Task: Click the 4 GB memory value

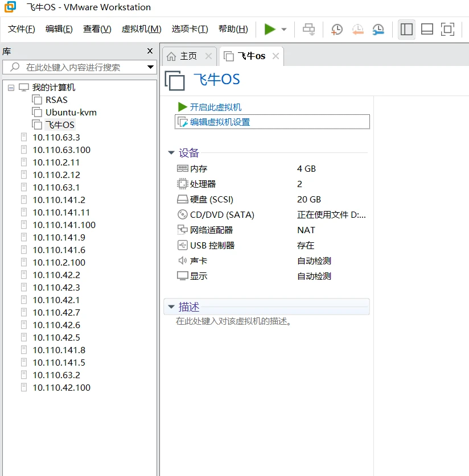Action: click(306, 169)
